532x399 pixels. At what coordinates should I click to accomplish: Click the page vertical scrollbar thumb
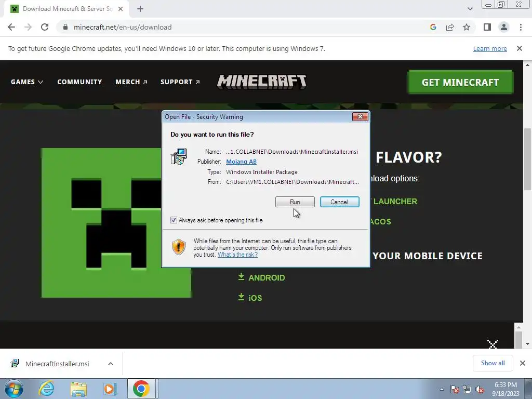click(x=527, y=159)
